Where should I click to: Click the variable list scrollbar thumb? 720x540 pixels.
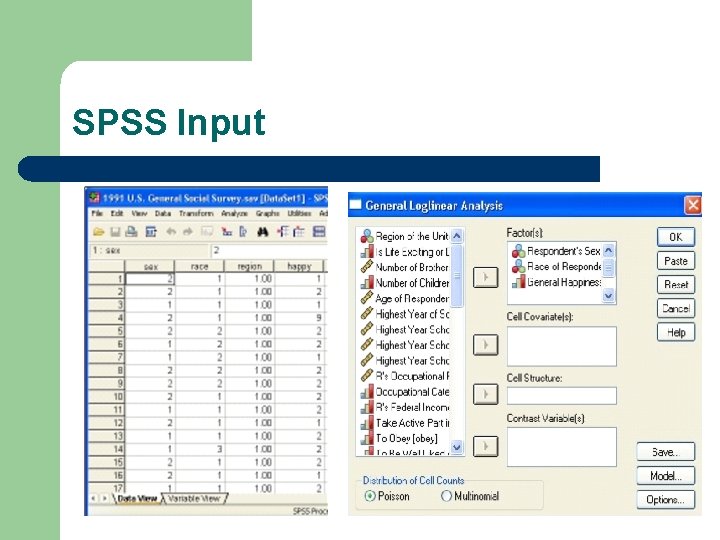[x=457, y=276]
